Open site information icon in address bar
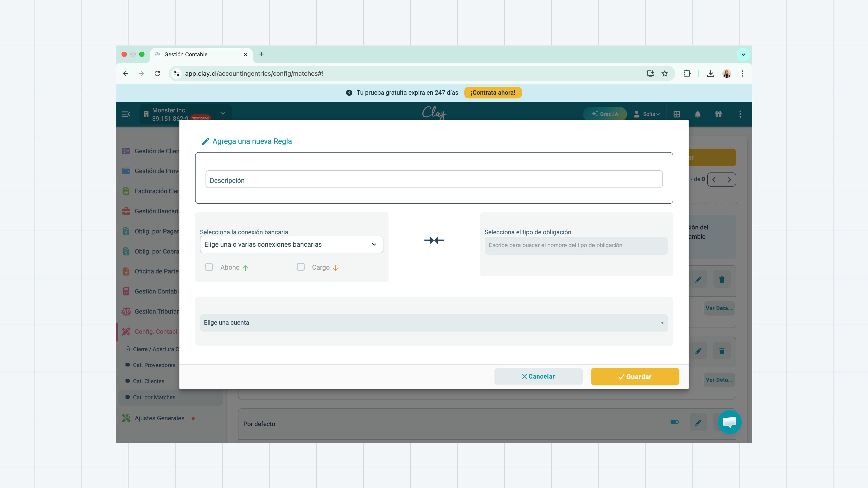The height and width of the screenshot is (488, 868). [176, 74]
